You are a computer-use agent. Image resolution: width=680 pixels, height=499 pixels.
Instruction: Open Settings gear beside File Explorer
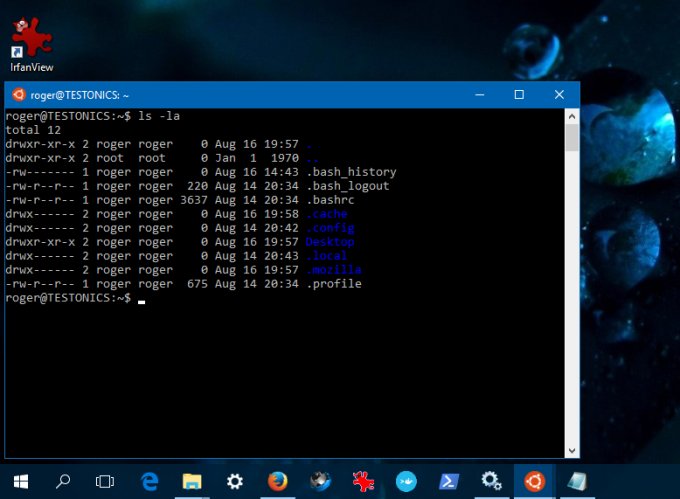[235, 481]
